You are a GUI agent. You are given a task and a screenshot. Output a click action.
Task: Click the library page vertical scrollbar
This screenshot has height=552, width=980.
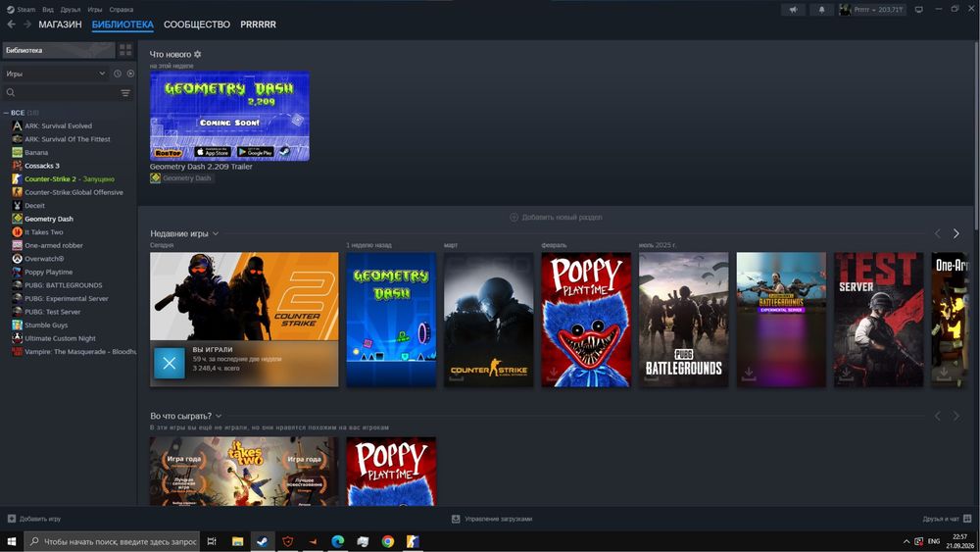coord(976,134)
